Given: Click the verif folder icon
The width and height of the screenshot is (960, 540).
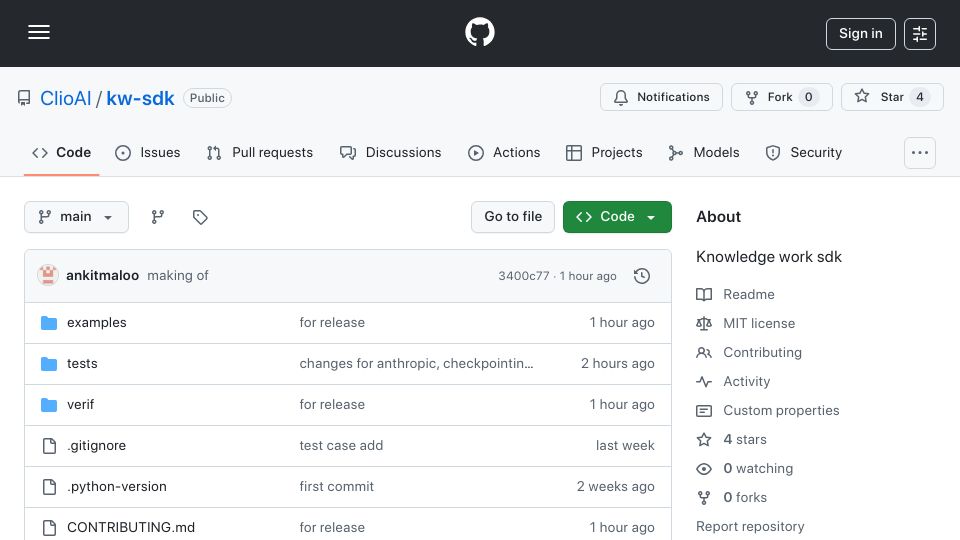Looking at the screenshot, I should tap(49, 405).
